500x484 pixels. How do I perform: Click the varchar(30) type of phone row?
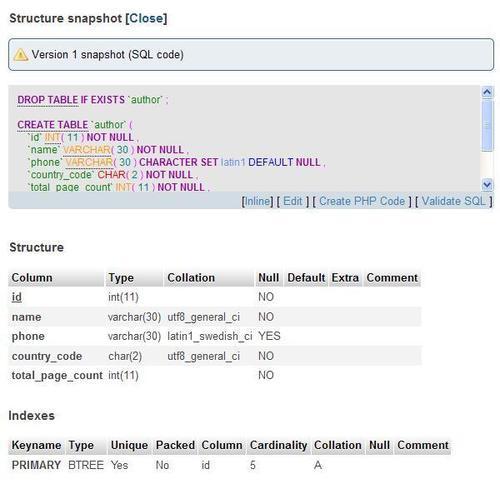(134, 336)
